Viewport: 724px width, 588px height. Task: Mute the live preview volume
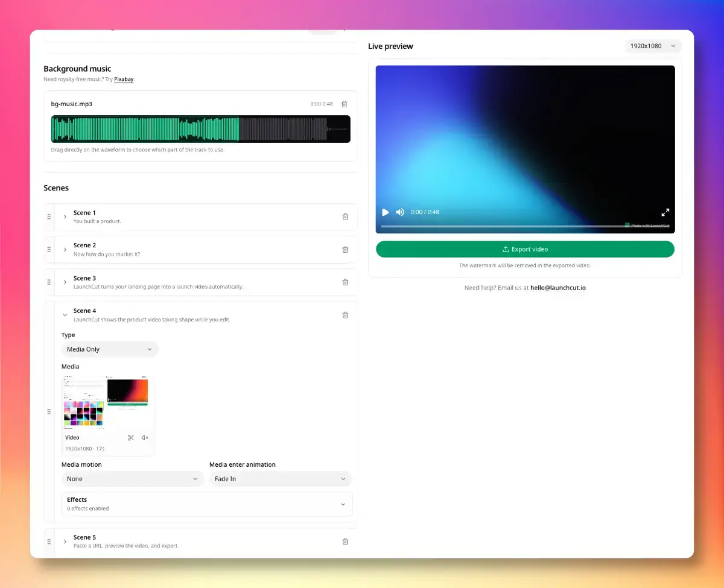coord(400,212)
